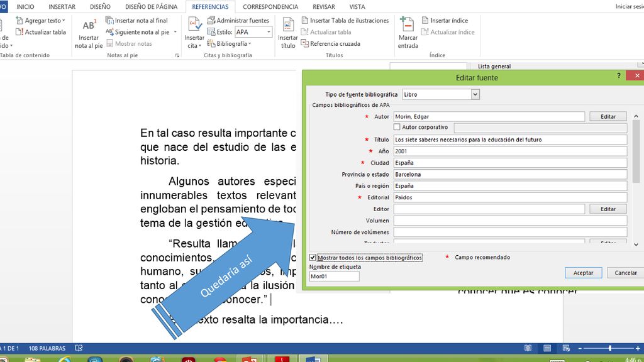Click the País o región field
This screenshot has height=362, width=644.
coord(510,186)
